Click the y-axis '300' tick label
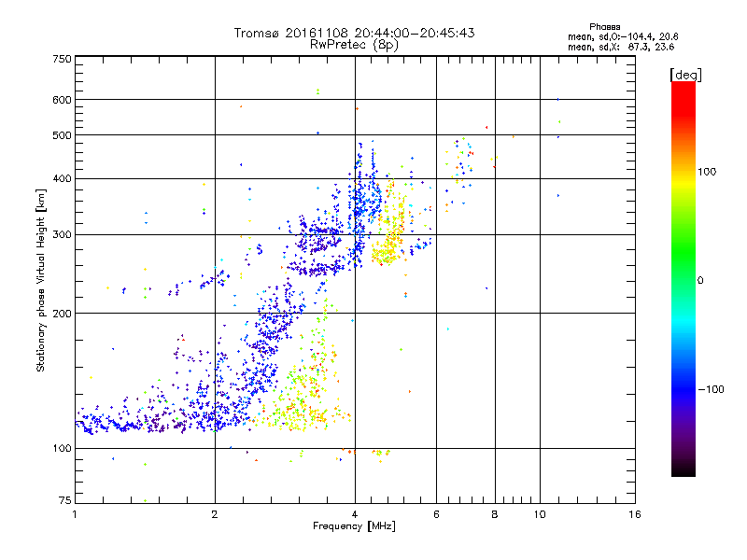747x560 pixels. (63, 235)
